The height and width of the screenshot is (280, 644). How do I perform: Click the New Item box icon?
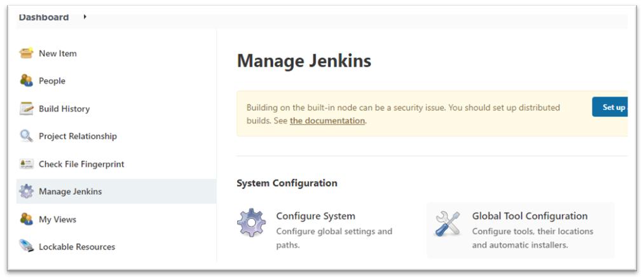click(x=26, y=53)
